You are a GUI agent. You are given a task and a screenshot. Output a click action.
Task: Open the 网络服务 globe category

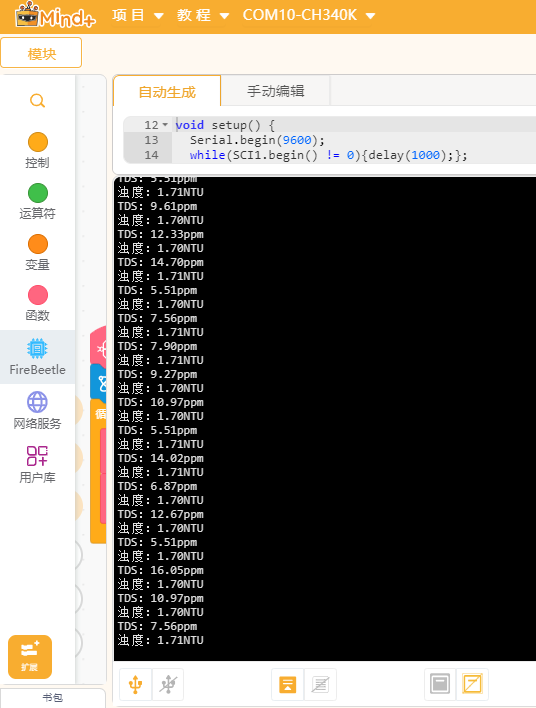point(37,410)
